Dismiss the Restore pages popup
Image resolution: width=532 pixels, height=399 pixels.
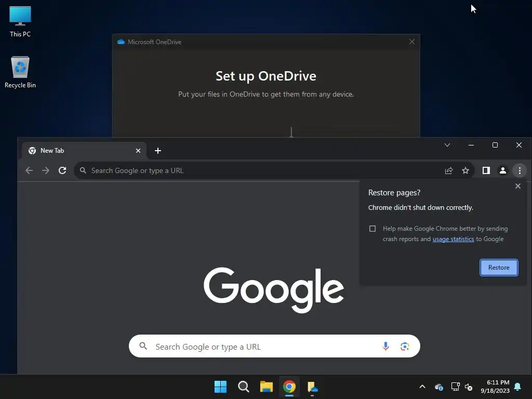coord(518,186)
